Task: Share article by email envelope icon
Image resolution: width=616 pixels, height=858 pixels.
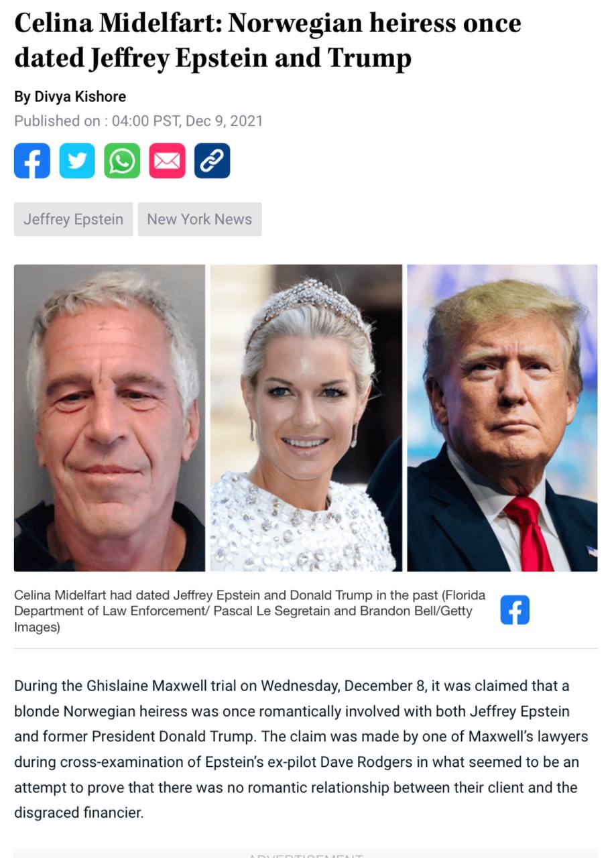Action: (x=167, y=161)
